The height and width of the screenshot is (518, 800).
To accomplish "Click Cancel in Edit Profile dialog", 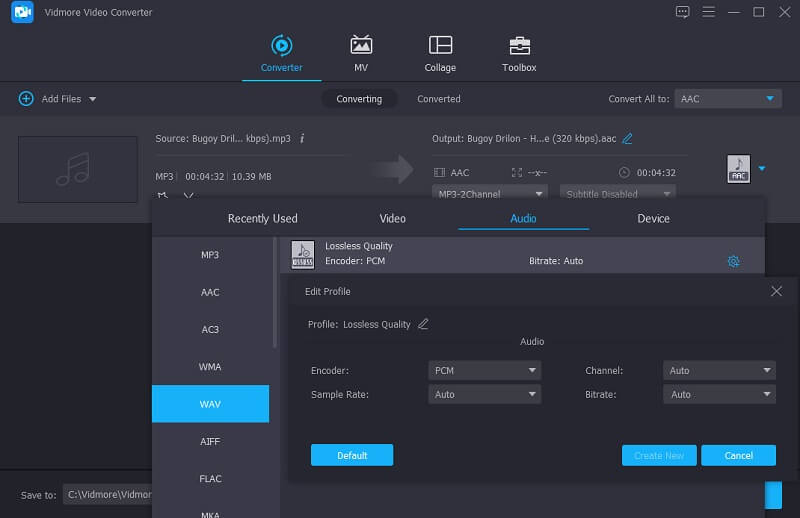I will pyautogui.click(x=738, y=455).
